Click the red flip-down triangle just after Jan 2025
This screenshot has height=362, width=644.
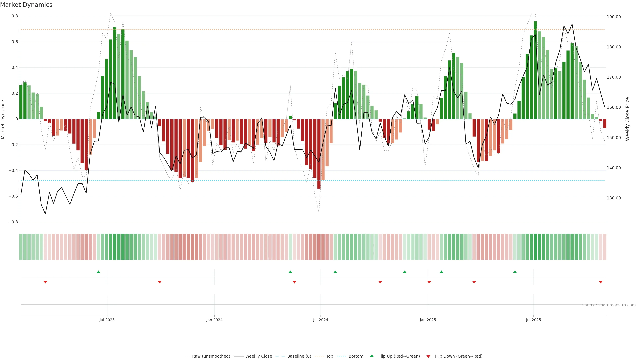click(429, 282)
